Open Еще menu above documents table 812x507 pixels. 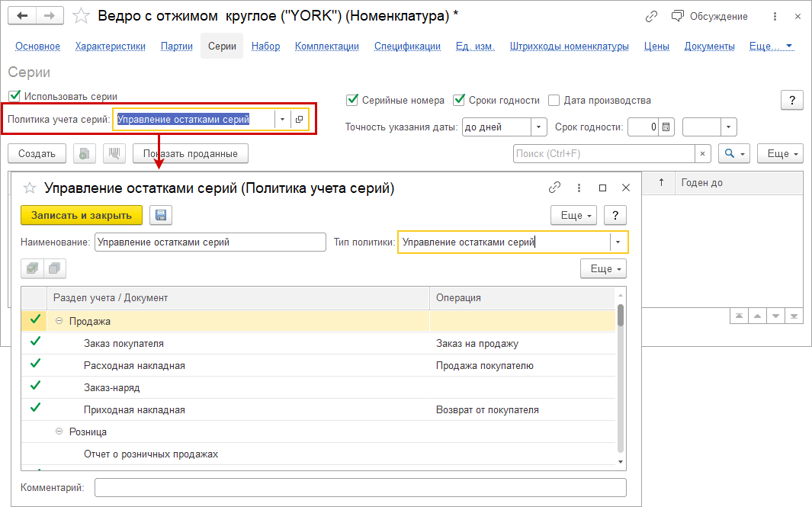[x=603, y=269]
